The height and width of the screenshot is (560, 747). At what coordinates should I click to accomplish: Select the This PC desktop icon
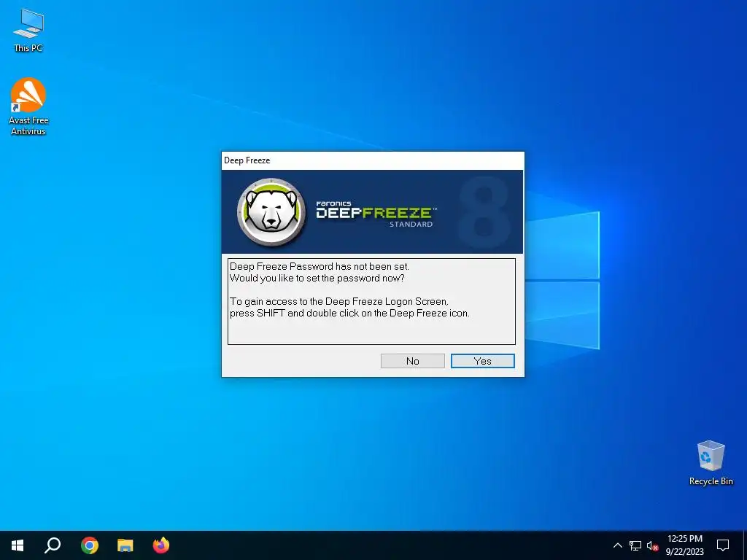coord(28,30)
